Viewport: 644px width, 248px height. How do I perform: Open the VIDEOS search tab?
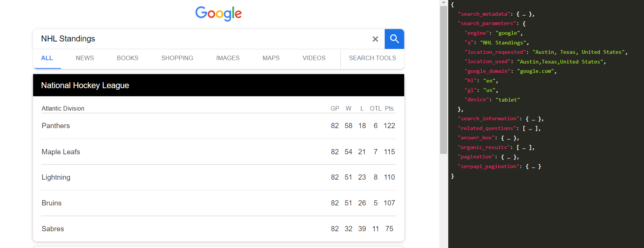click(x=314, y=58)
